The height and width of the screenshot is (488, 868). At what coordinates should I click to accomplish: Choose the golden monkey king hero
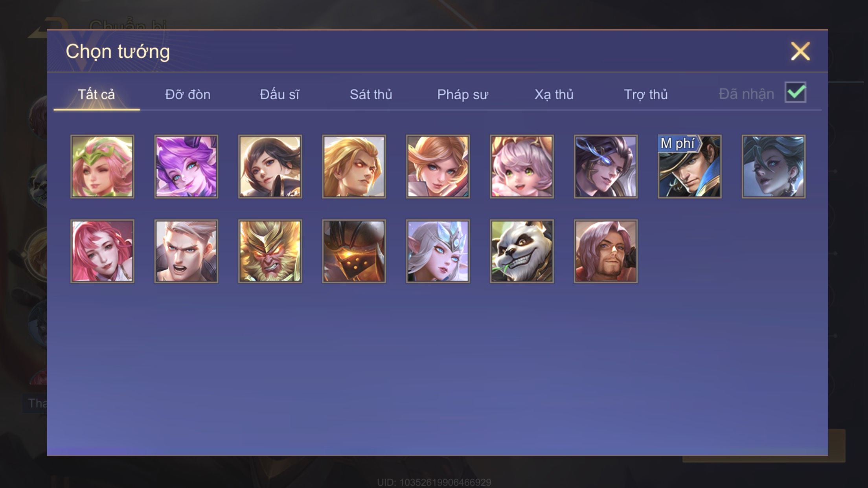(x=270, y=251)
